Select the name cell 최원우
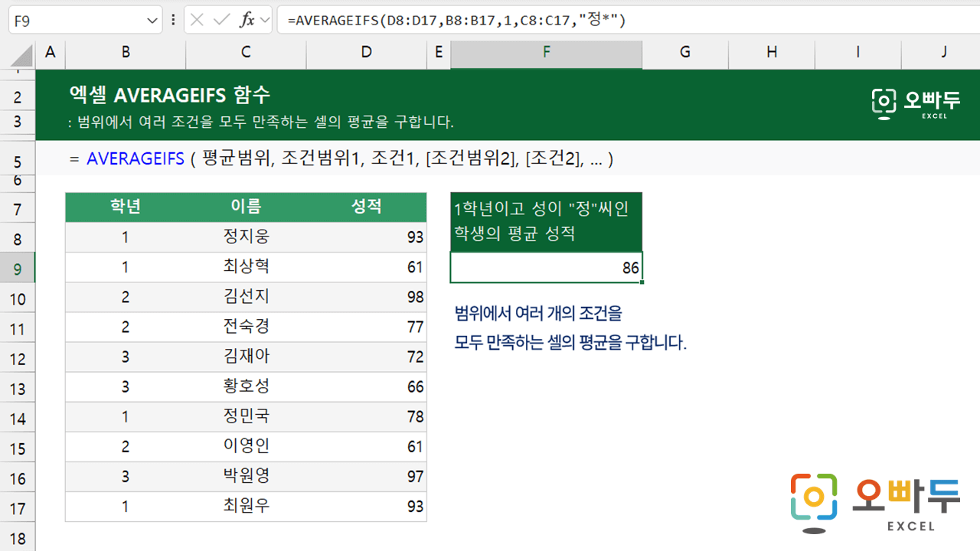This screenshot has width=980, height=551. [246, 505]
